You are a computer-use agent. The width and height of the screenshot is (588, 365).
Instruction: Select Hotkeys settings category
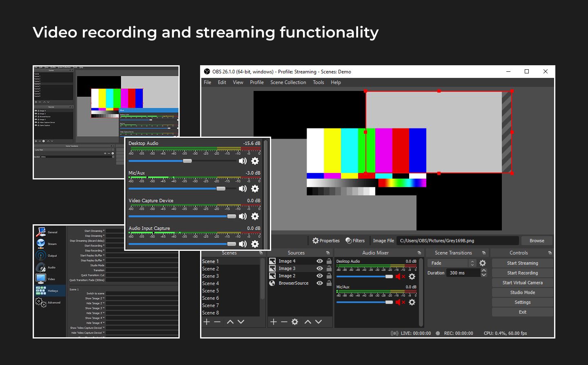point(50,291)
